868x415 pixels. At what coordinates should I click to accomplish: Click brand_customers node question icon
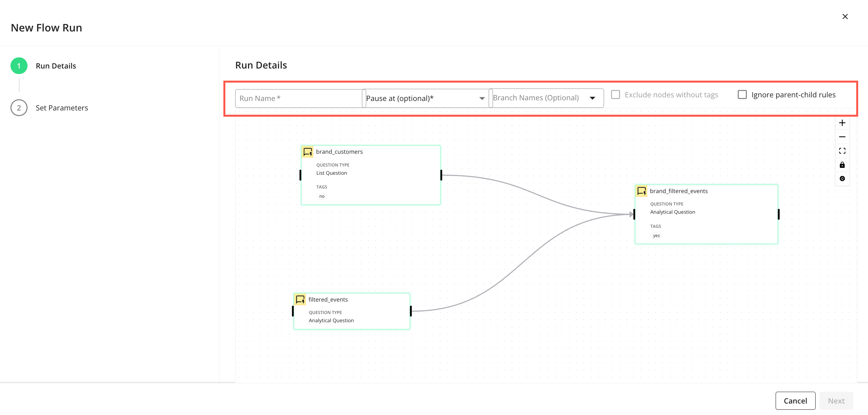click(307, 152)
